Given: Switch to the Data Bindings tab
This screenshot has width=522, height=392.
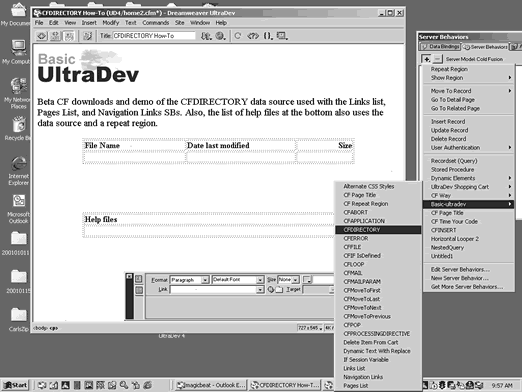Looking at the screenshot, I should (x=440, y=47).
